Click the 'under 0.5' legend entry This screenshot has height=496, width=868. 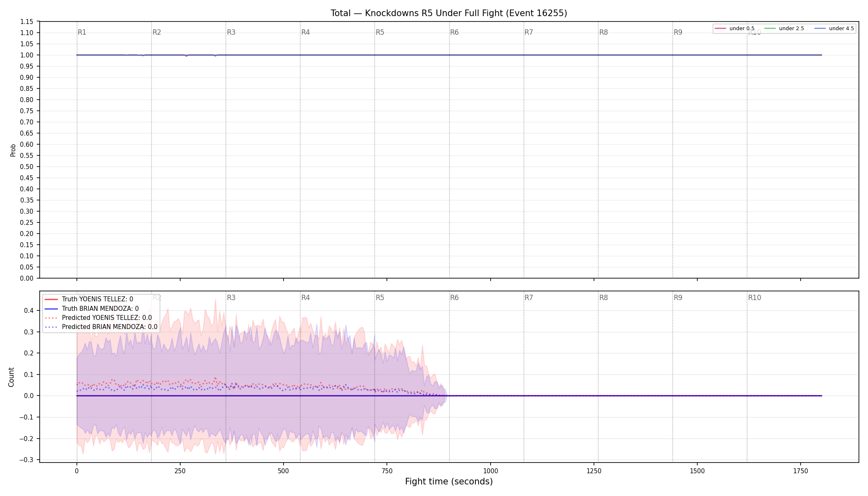pos(735,29)
